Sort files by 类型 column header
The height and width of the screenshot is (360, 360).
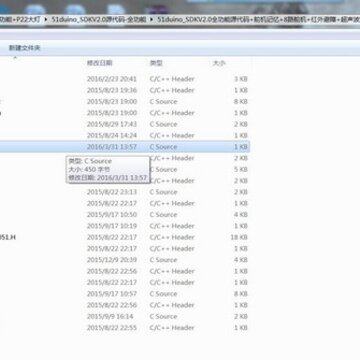[x=156, y=63]
